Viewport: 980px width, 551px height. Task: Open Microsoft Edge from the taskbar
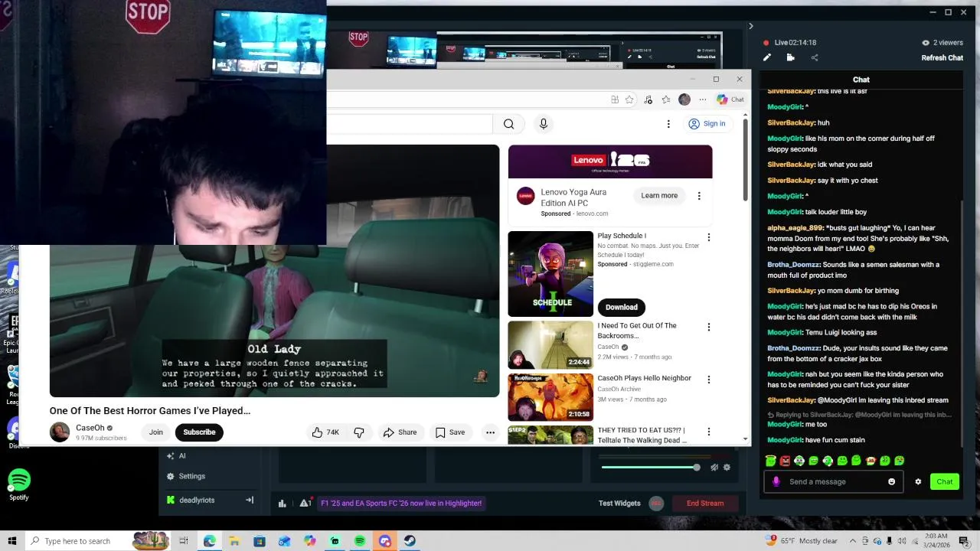coord(209,541)
